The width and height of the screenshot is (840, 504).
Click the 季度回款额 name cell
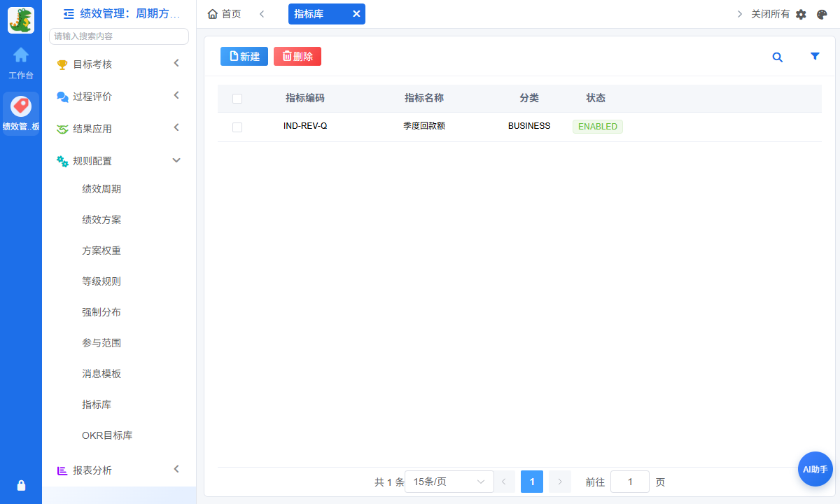pyautogui.click(x=424, y=127)
